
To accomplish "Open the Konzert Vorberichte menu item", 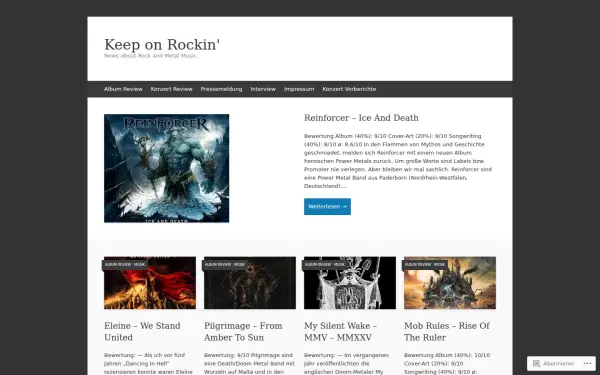I will [349, 89].
